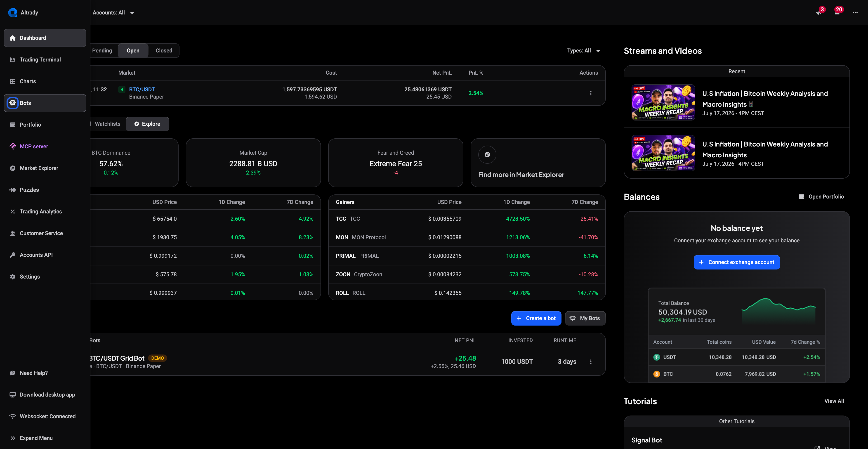868x449 pixels.
Task: Select the Explore tab
Action: pos(147,124)
